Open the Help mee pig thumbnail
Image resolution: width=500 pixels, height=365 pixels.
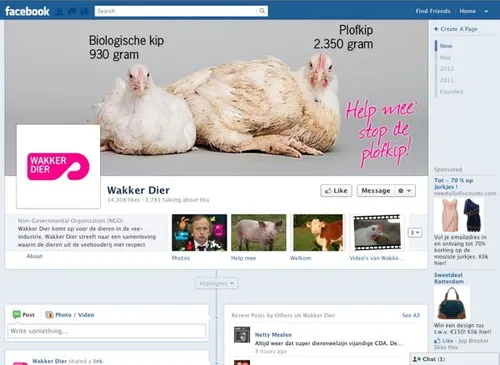click(259, 233)
